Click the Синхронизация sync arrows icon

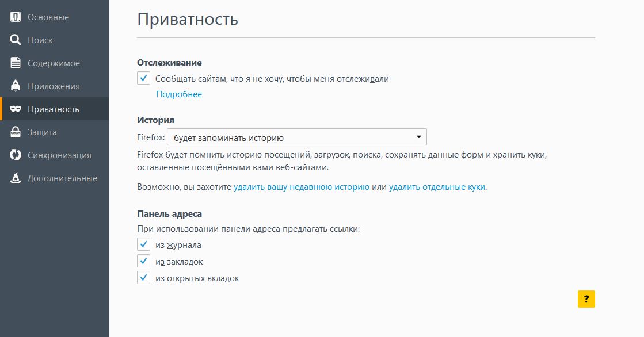(16, 155)
